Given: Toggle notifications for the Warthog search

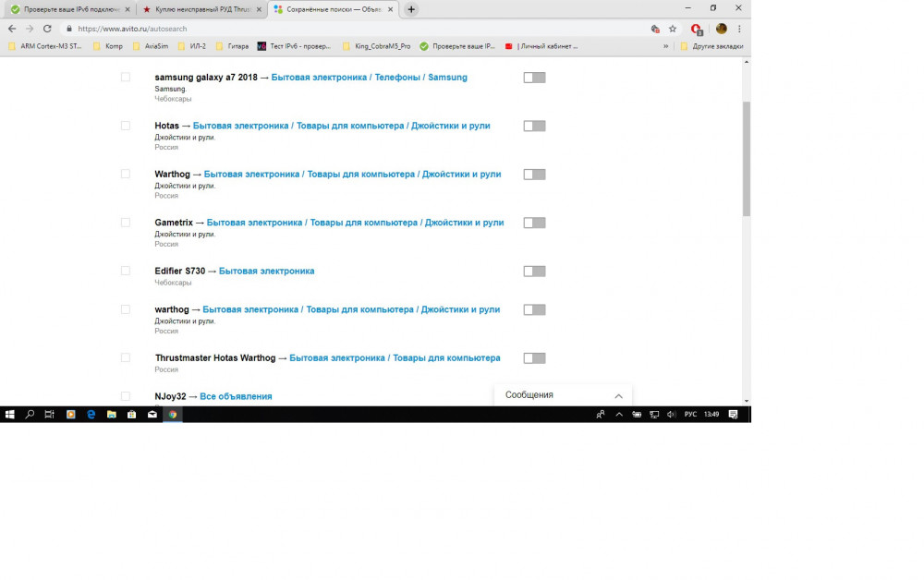Looking at the screenshot, I should 534,175.
